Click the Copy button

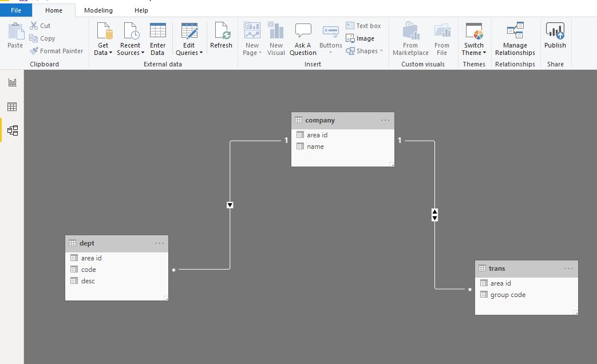point(42,38)
